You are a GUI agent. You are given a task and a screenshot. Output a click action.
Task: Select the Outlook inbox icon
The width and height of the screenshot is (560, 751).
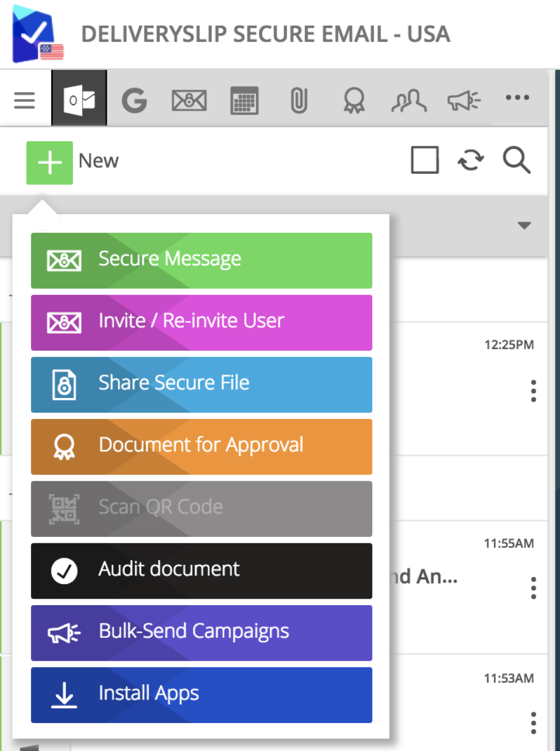pyautogui.click(x=79, y=98)
